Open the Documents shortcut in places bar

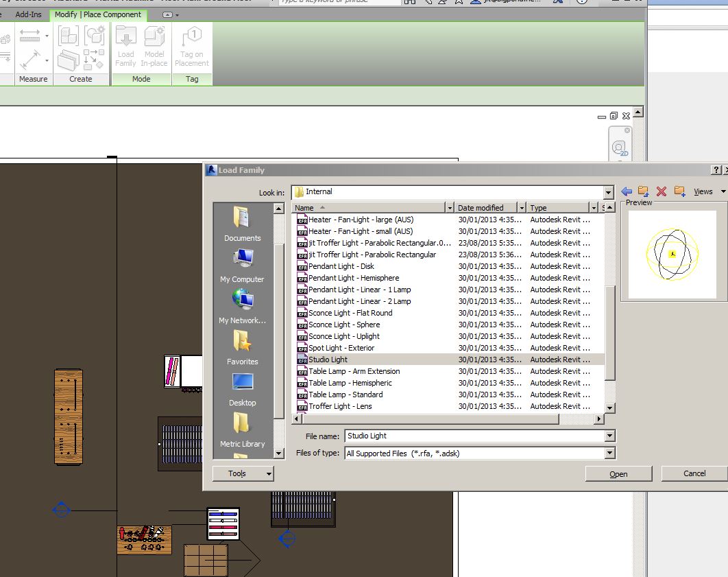click(x=243, y=224)
